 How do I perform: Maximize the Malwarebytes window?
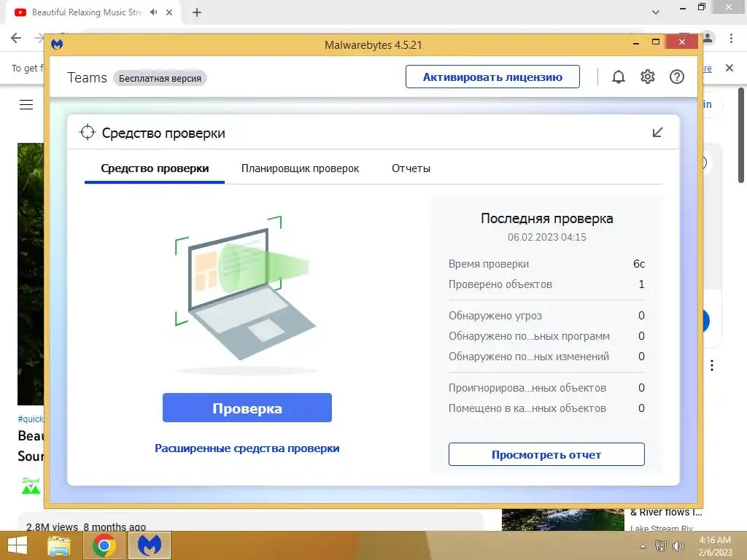[656, 42]
